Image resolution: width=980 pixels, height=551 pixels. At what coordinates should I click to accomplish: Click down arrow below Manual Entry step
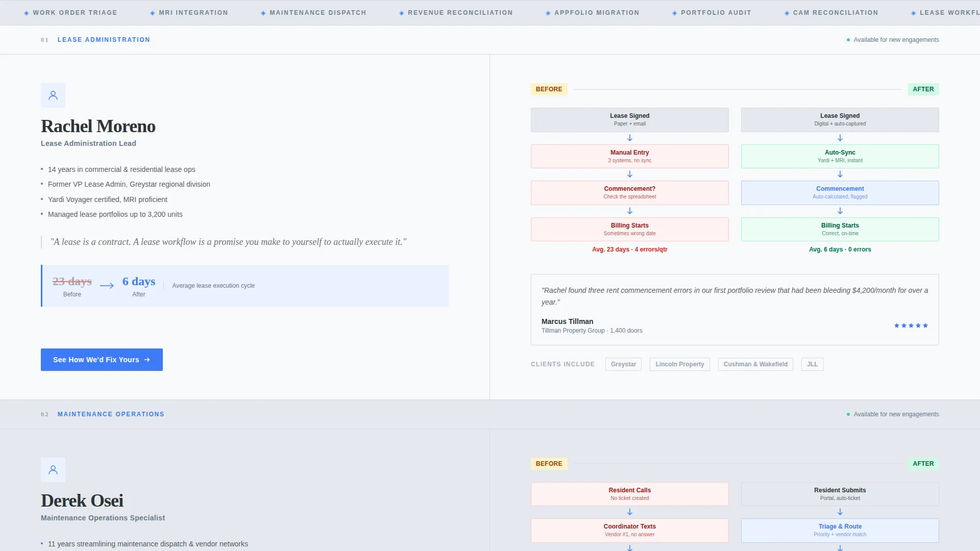[x=630, y=174]
